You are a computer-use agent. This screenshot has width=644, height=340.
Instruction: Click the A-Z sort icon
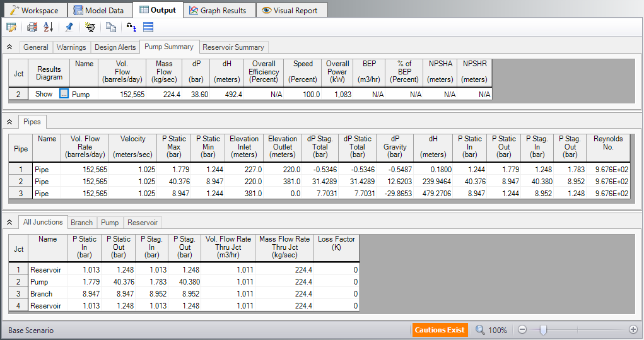(49, 27)
